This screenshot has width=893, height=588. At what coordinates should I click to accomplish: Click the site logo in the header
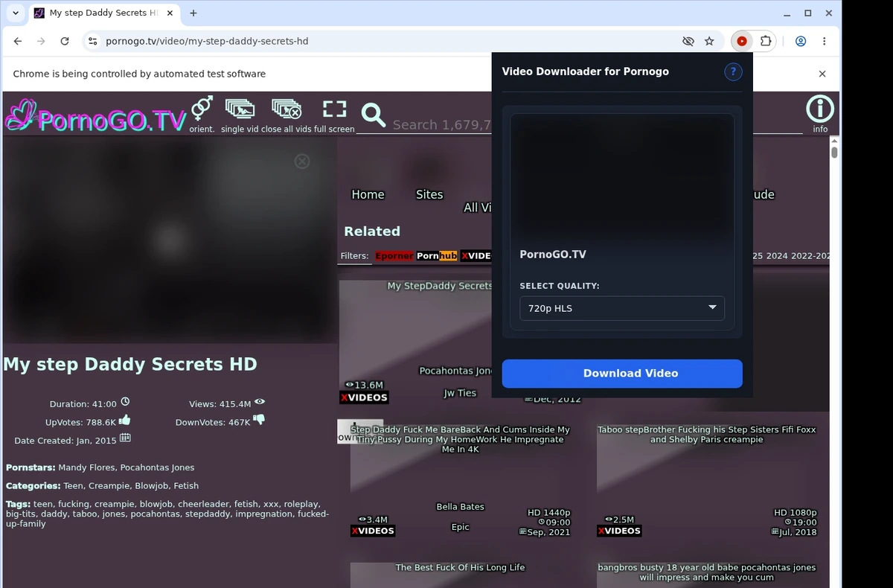[x=95, y=116]
